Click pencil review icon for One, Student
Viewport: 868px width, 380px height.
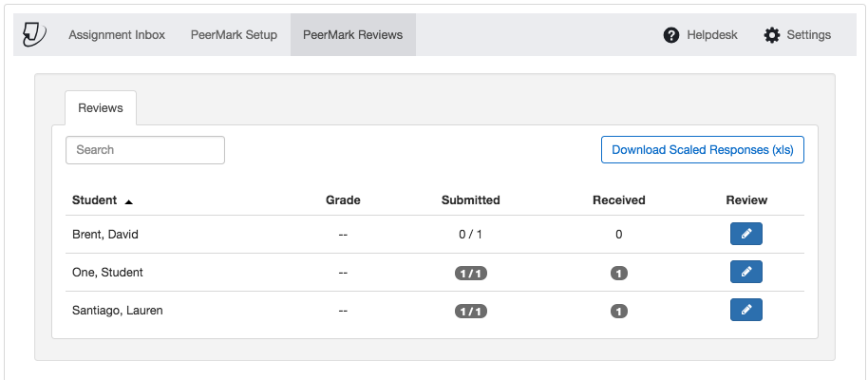pyautogui.click(x=746, y=272)
